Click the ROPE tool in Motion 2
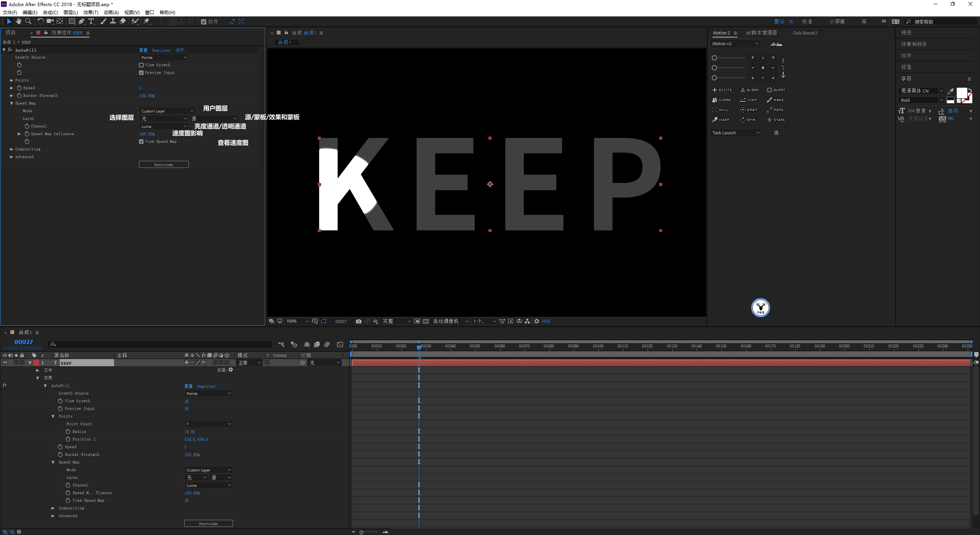The width and height of the screenshot is (980, 535). [775, 110]
